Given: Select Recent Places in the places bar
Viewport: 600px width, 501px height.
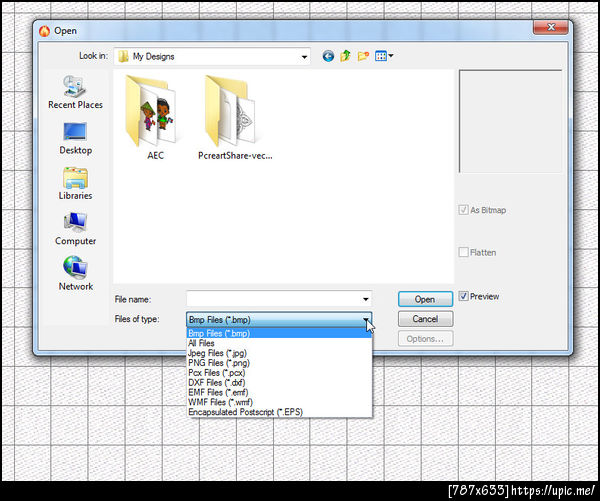Looking at the screenshot, I should click(75, 92).
